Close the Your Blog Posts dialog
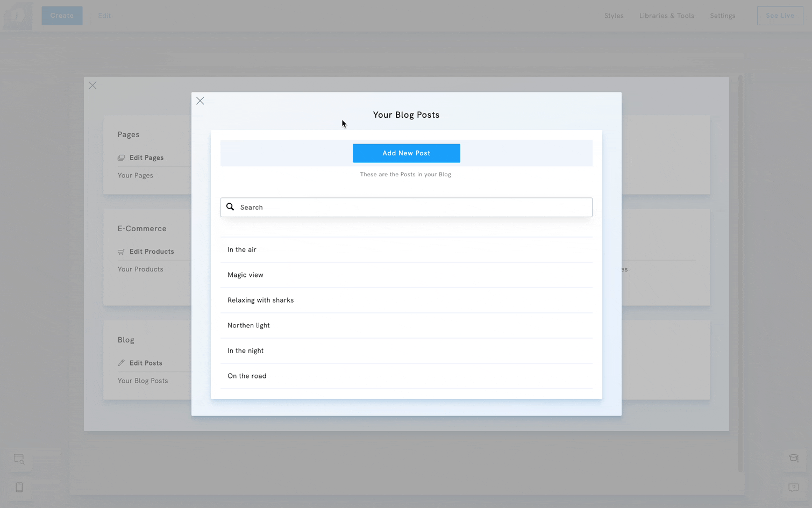This screenshot has height=508, width=812. [200, 101]
